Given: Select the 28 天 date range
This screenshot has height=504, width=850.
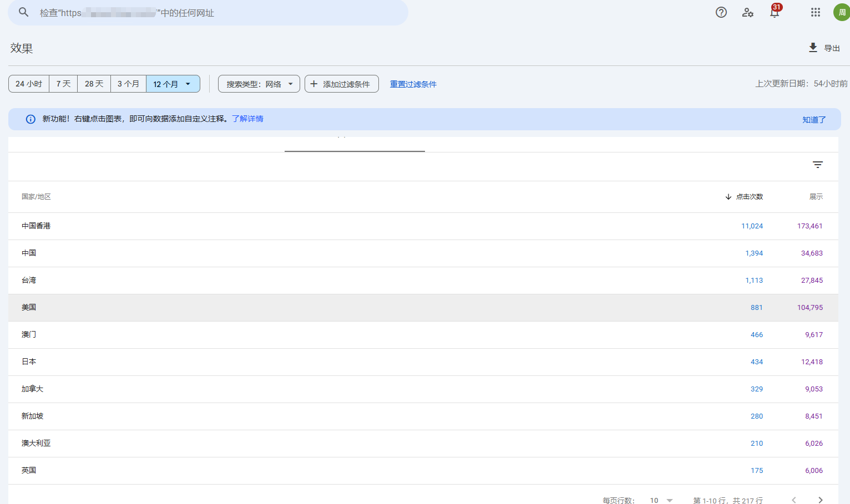Looking at the screenshot, I should point(94,84).
